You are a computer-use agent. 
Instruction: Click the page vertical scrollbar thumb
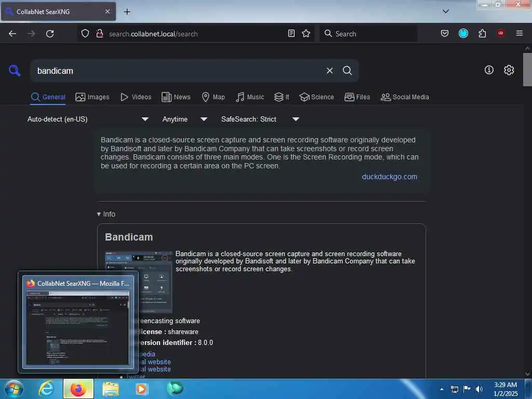point(527,70)
